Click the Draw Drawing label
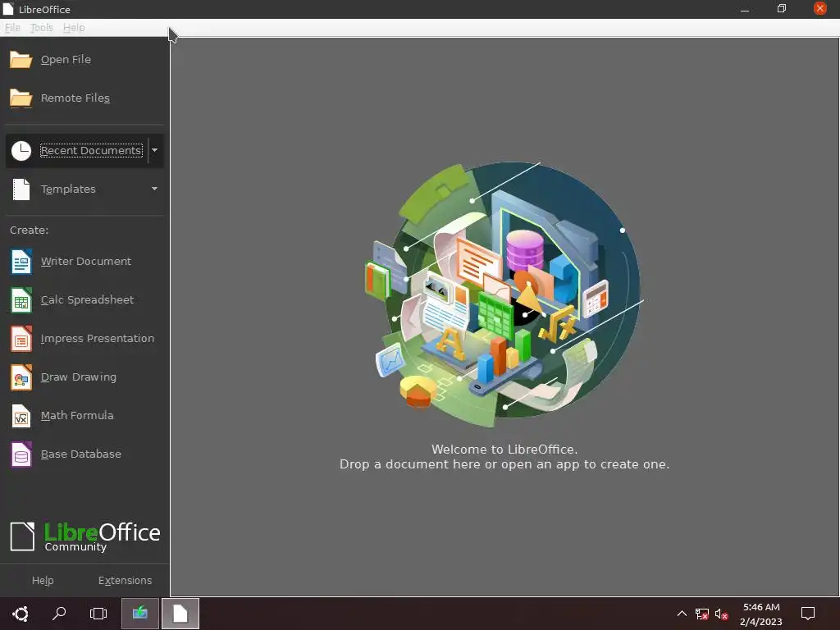840x630 pixels. pos(79,377)
